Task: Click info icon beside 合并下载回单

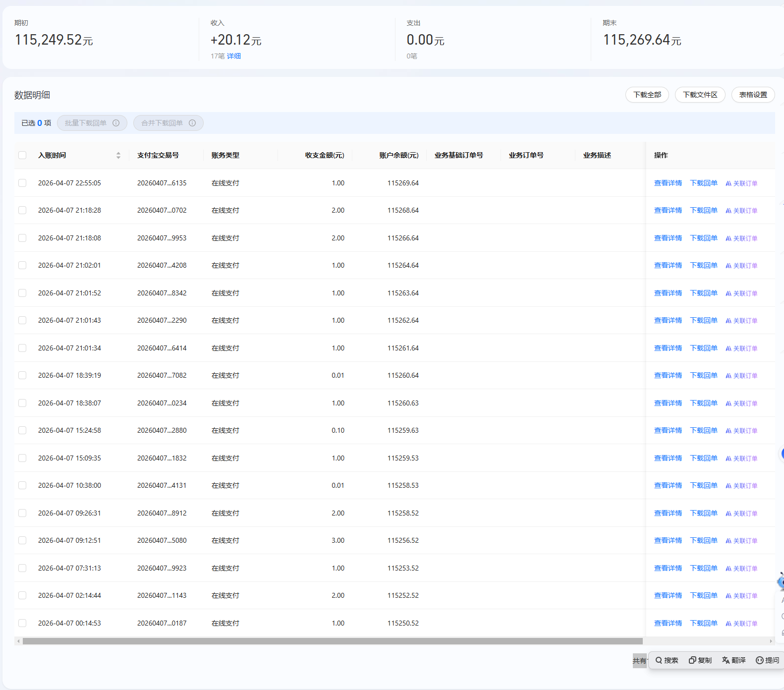Action: coord(192,123)
